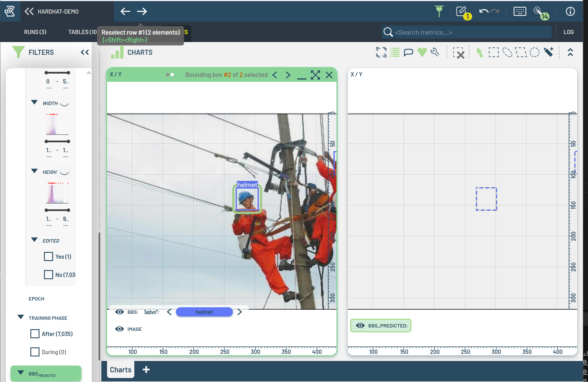Click the HEIGHT range slider

point(57,210)
